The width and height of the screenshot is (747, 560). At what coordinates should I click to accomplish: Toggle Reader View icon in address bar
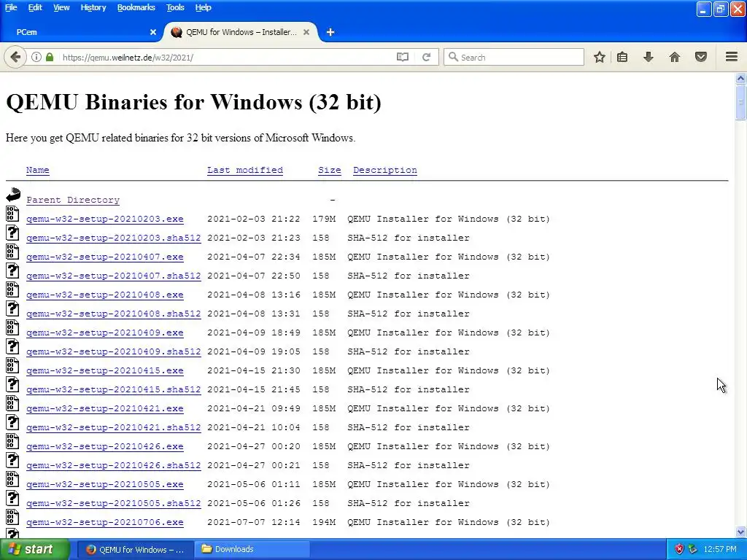pyautogui.click(x=403, y=57)
